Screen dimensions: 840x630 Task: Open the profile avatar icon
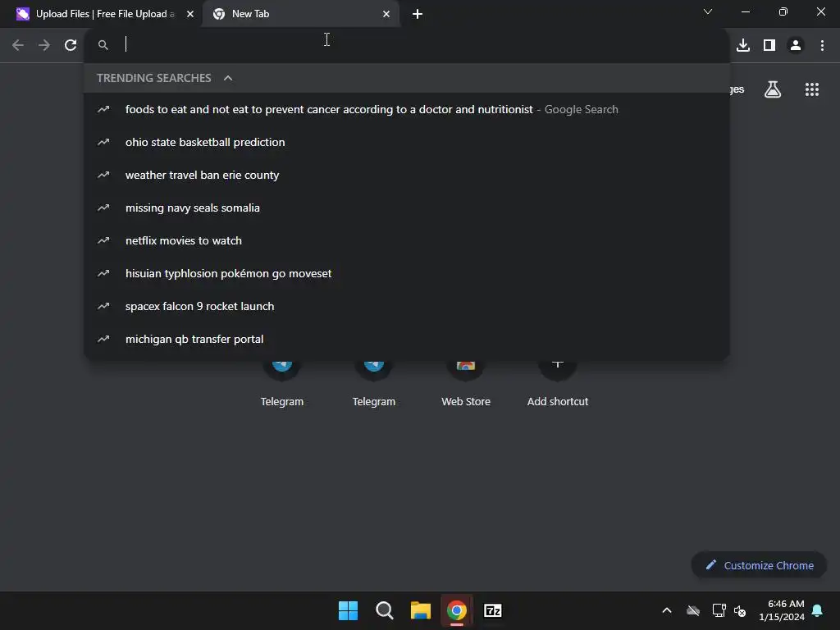point(796,45)
